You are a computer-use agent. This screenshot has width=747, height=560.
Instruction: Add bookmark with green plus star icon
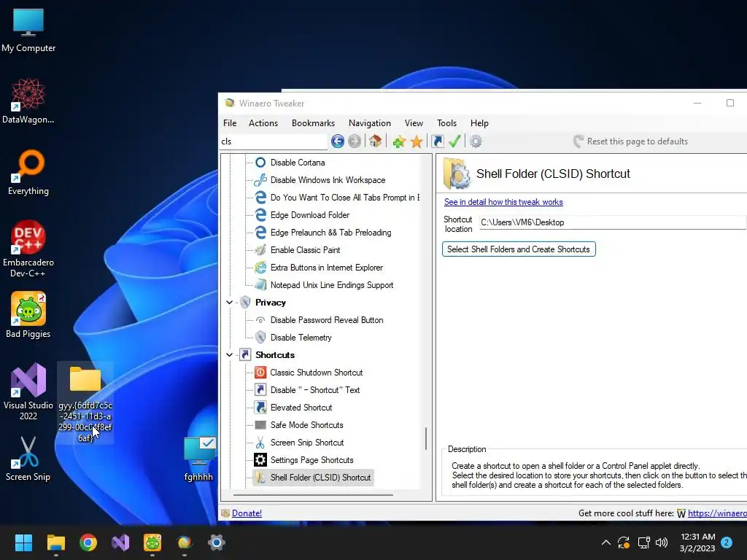(399, 141)
